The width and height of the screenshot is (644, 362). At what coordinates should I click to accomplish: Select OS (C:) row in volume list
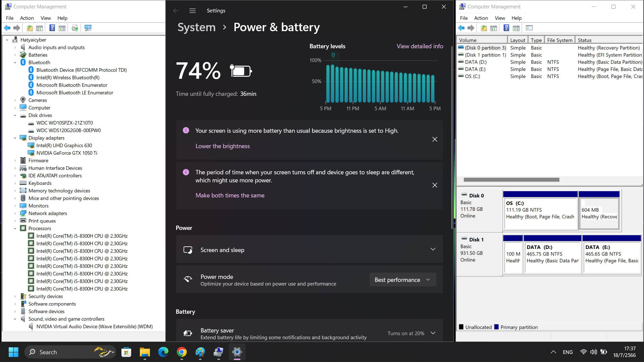click(550, 76)
